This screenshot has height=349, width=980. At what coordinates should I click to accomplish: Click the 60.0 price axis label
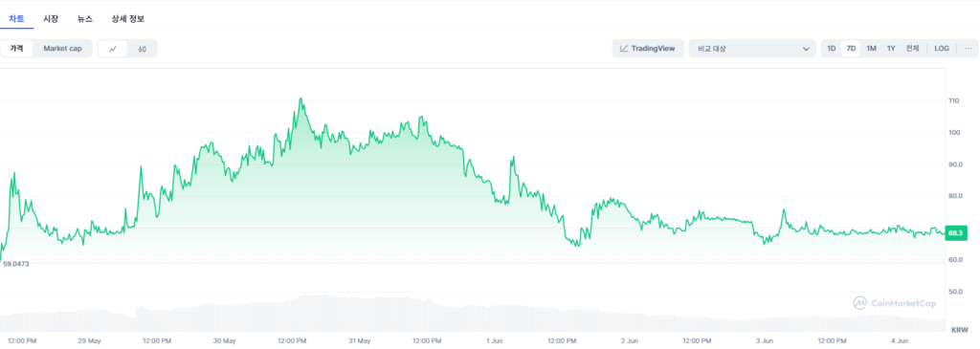click(x=956, y=260)
